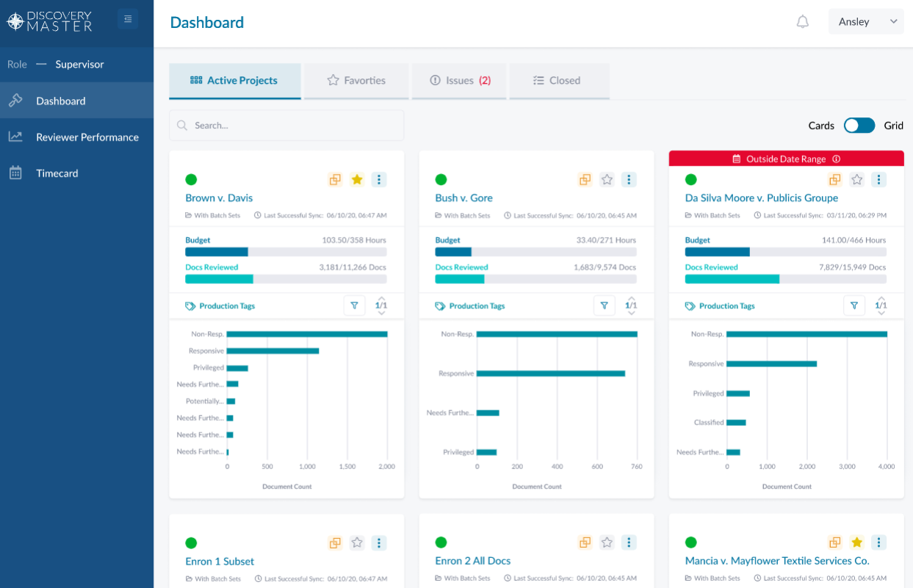913x588 pixels.
Task: Favorite the Bush v. Gore project star
Action: [x=607, y=179]
